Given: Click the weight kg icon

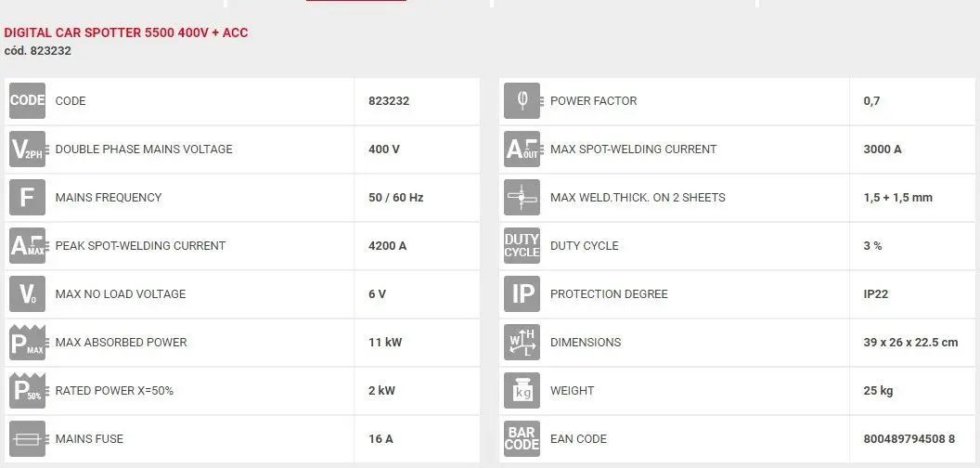Looking at the screenshot, I should 522,390.
